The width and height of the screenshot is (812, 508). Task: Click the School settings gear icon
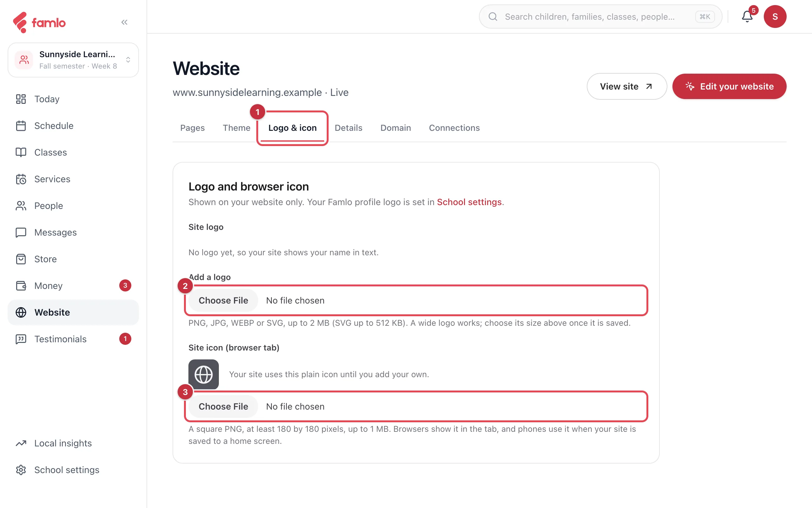[21, 470]
